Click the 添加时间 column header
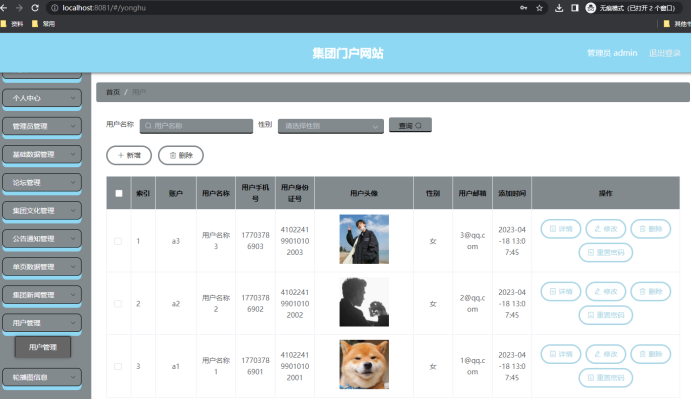 [x=512, y=193]
